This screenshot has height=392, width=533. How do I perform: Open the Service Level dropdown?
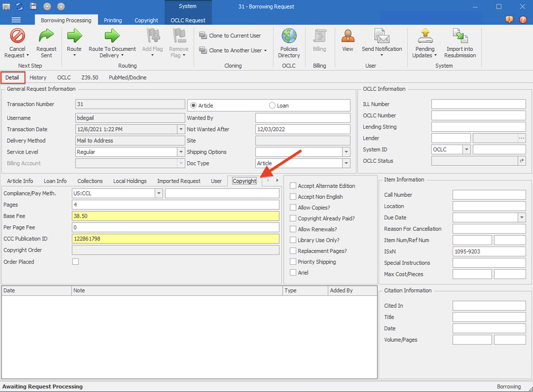(181, 152)
